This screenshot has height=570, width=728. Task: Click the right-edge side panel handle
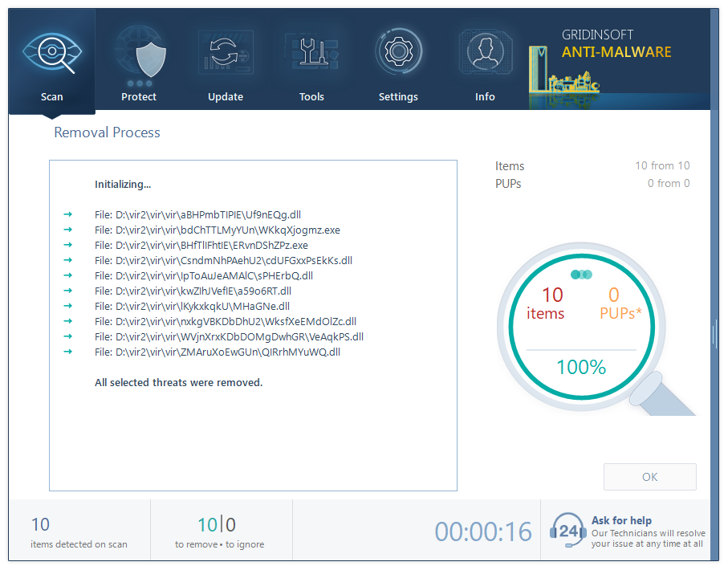coord(714,334)
